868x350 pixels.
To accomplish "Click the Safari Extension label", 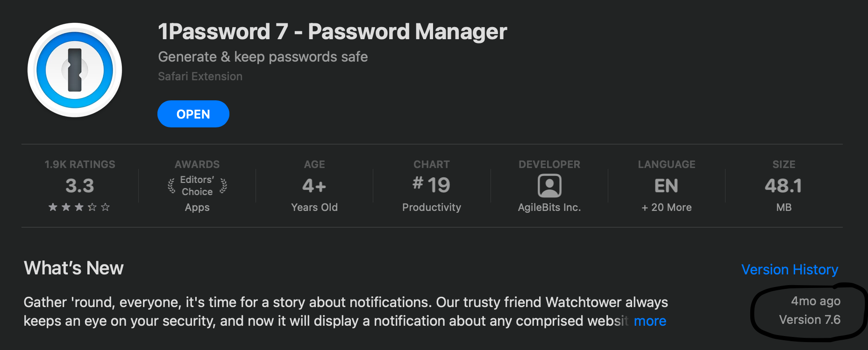I will [200, 77].
